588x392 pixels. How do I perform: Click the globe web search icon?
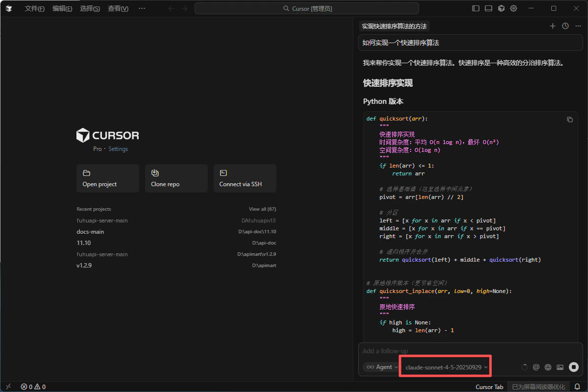coord(548,367)
